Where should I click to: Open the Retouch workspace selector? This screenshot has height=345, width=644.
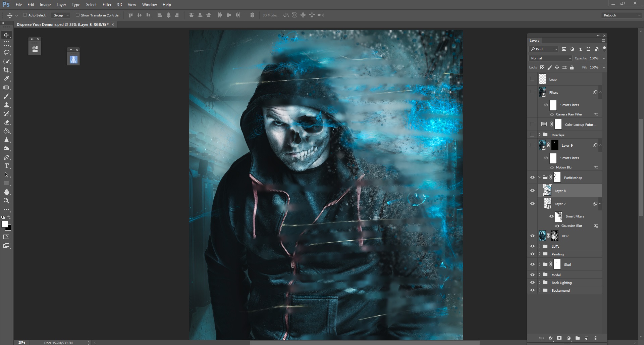(x=621, y=15)
